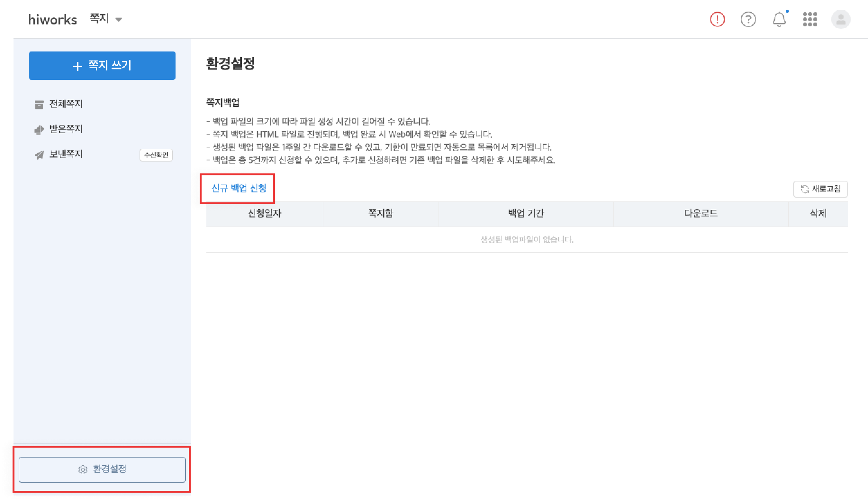Open the notifications bell icon

(x=779, y=19)
